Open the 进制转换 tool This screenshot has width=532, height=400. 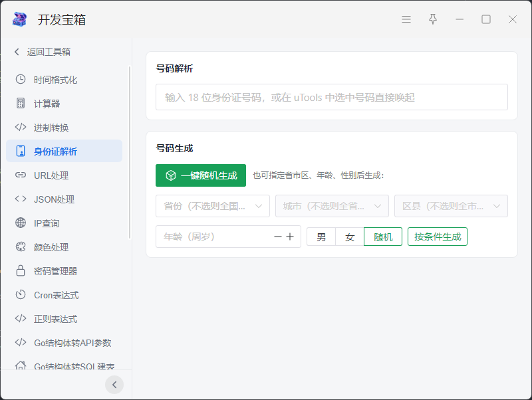tap(64, 128)
